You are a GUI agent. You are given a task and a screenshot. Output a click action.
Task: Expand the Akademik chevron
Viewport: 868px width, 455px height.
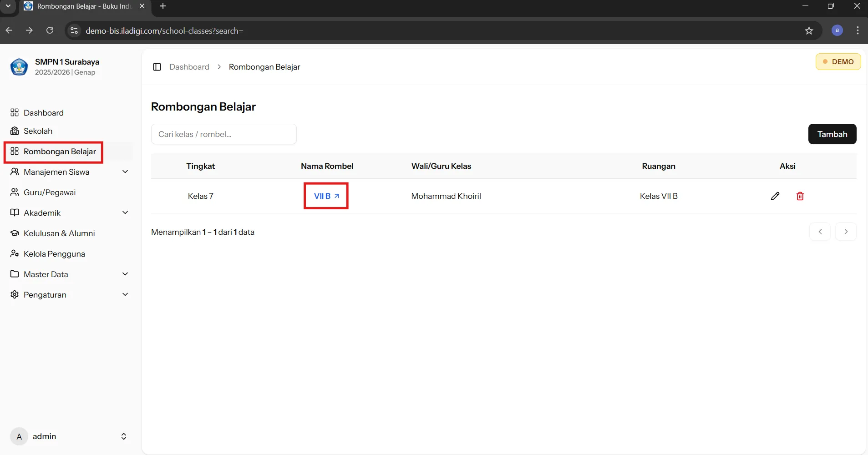[x=125, y=212]
